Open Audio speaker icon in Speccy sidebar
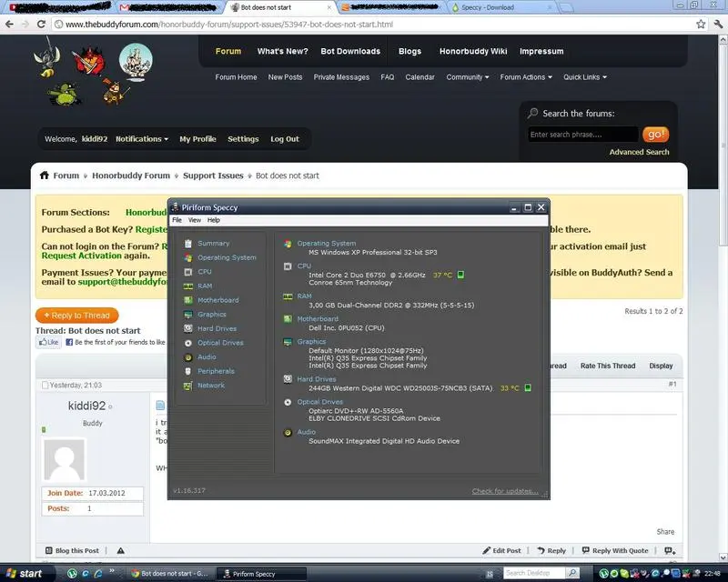The width and height of the screenshot is (728, 582). [x=188, y=357]
